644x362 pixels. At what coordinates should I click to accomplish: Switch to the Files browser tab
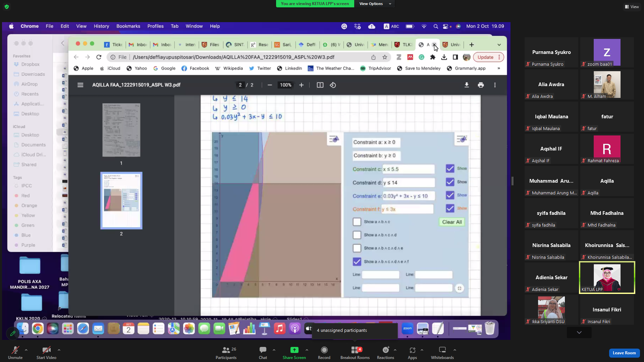coord(211,45)
